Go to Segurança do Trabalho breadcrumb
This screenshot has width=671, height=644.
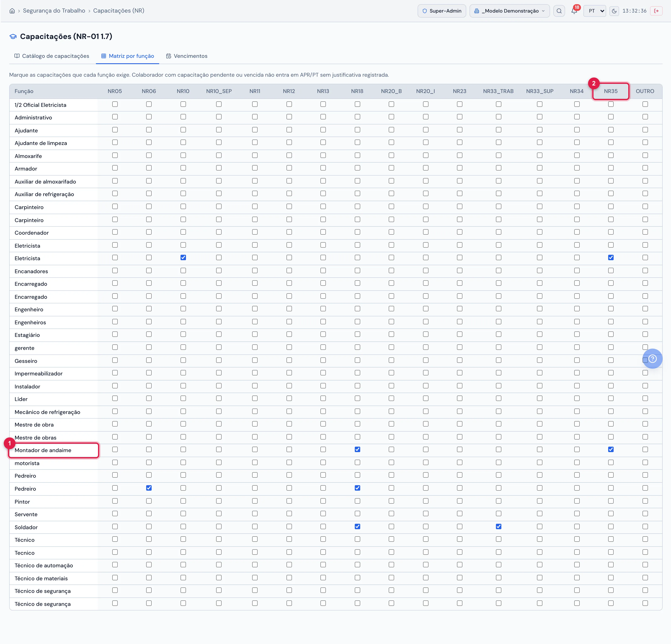click(54, 11)
